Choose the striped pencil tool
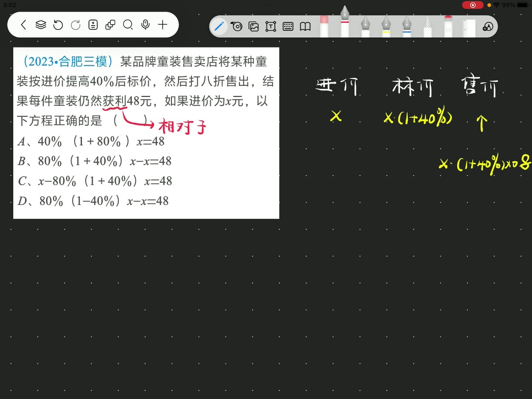The width and height of the screenshot is (532, 399). click(427, 26)
